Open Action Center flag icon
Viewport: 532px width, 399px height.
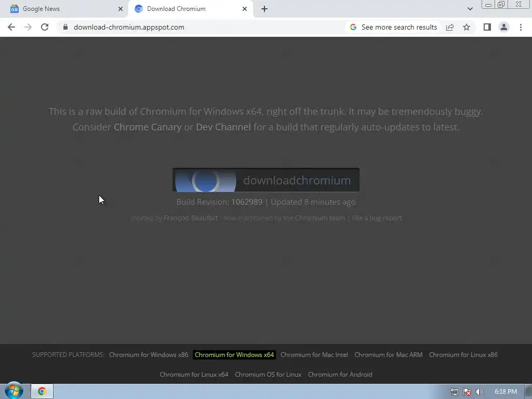point(467,392)
